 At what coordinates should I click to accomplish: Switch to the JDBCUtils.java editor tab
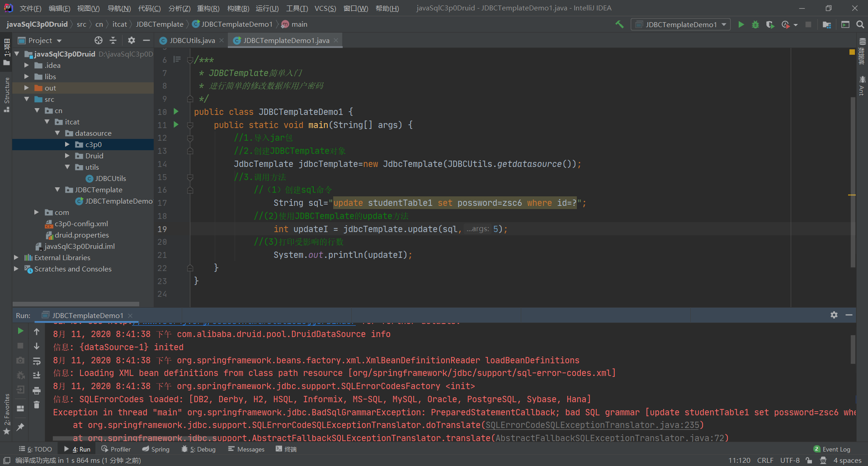pyautogui.click(x=192, y=40)
